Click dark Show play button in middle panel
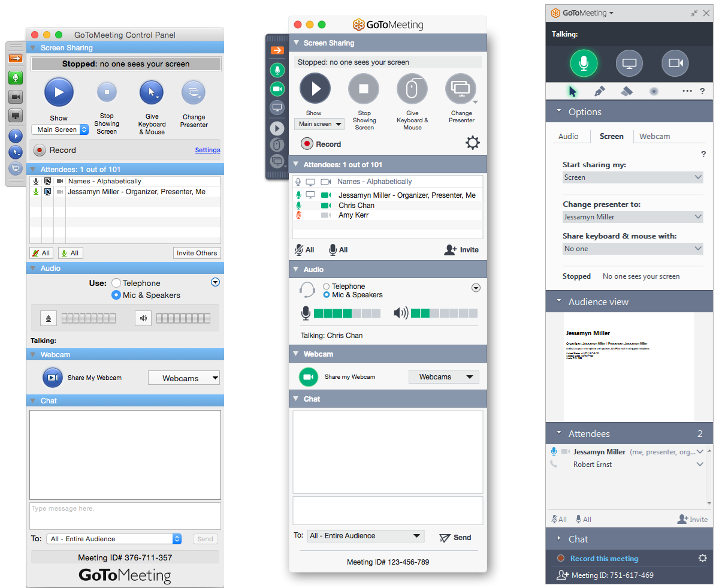Screen dimensions: 716x588 315,88
